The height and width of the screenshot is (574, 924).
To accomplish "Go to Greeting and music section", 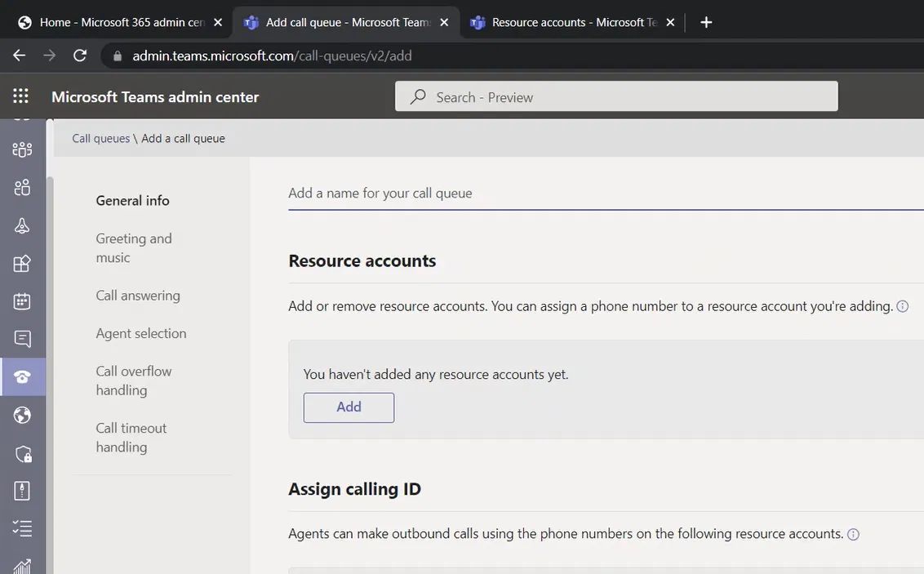I will (134, 248).
